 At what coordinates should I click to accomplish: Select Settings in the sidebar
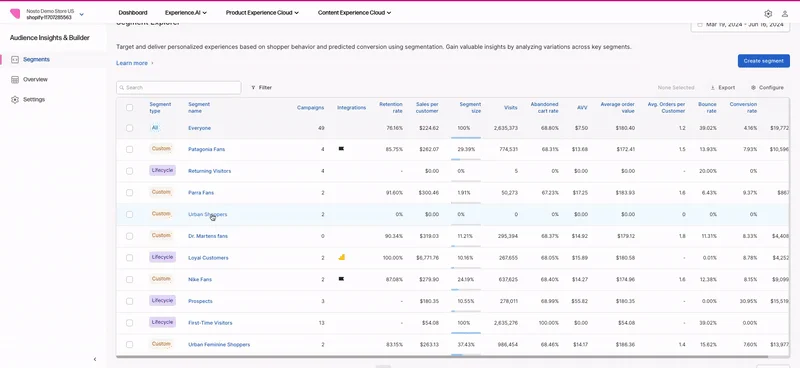click(34, 100)
